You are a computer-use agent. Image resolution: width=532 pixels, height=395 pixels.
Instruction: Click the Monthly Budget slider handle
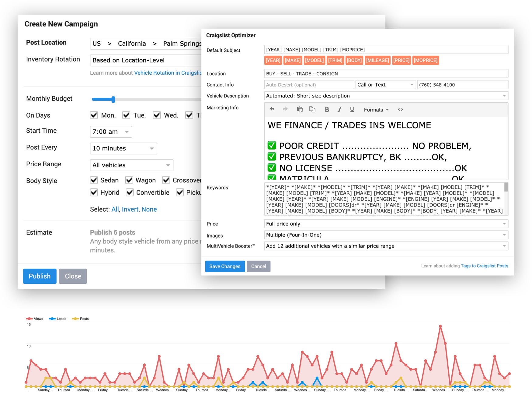113,99
